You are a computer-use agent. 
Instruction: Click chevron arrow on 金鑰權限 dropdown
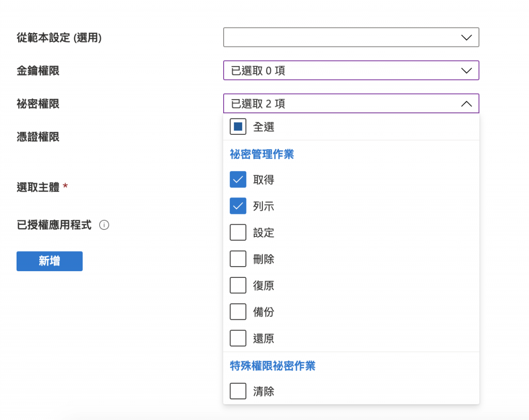pyautogui.click(x=466, y=71)
